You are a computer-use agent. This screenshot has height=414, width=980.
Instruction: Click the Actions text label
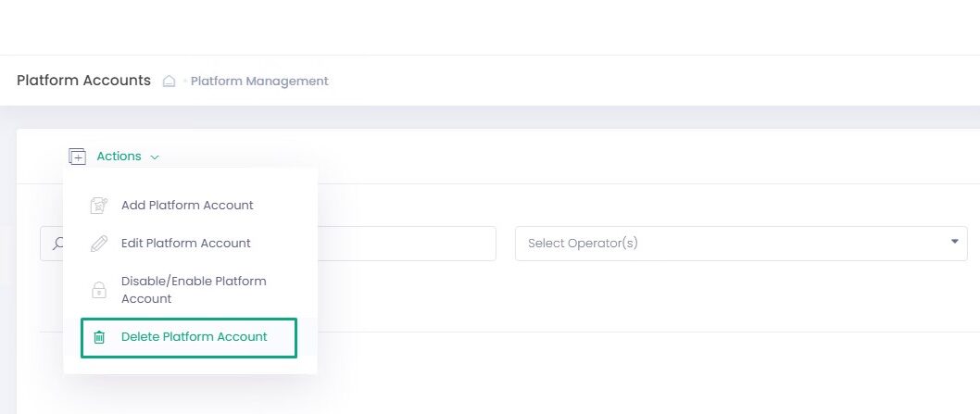point(119,157)
